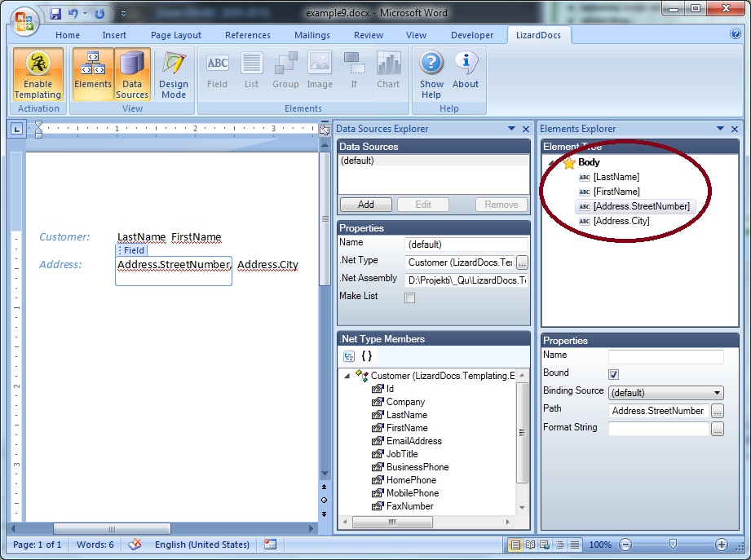Image resolution: width=751 pixels, height=560 pixels.
Task: Redo action in quick access toolbar
Action: 99,14
